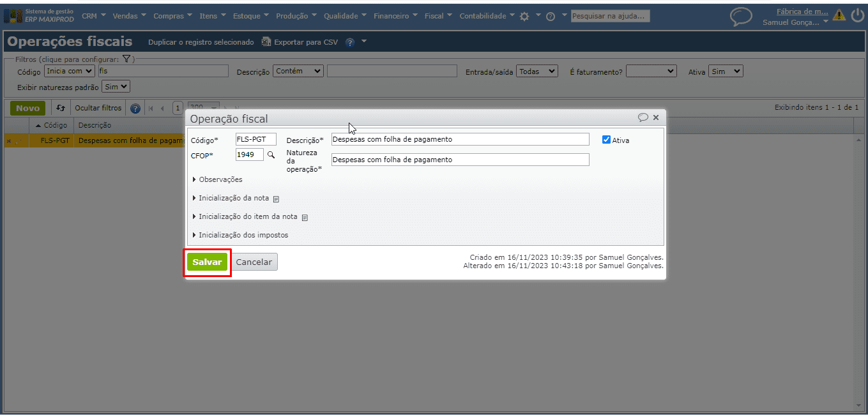Click the Salvar button
The width and height of the screenshot is (868, 415).
click(207, 262)
